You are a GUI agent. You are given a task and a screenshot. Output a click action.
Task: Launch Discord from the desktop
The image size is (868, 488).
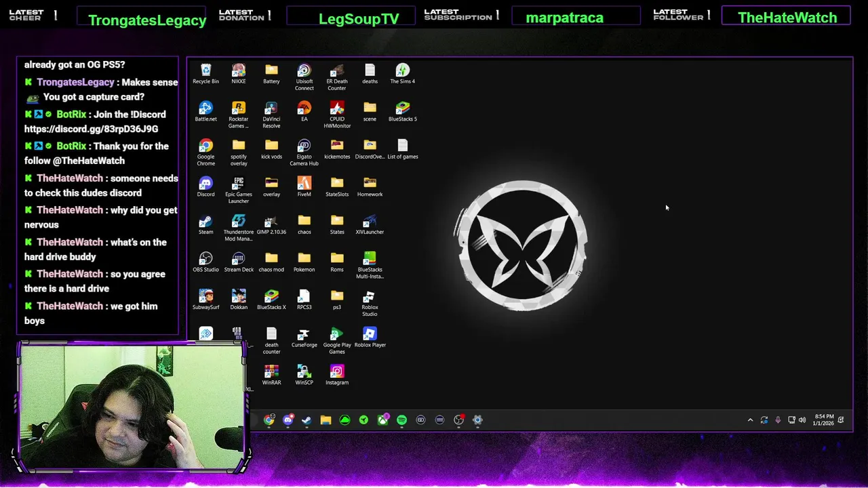(x=205, y=187)
